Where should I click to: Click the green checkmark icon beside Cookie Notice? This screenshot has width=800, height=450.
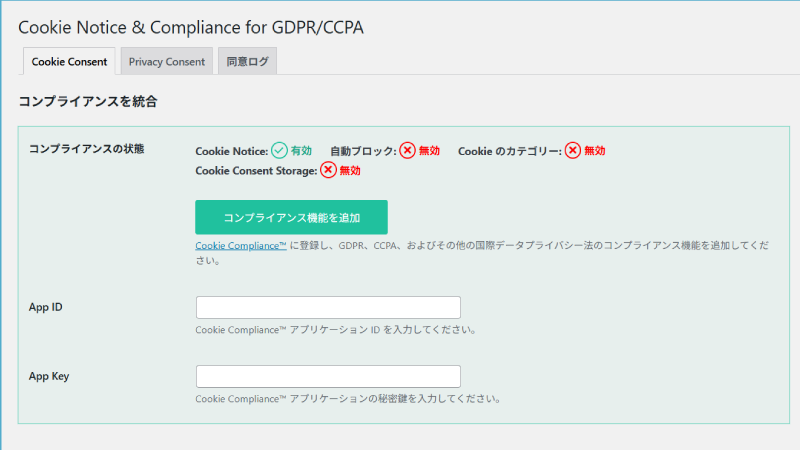point(279,150)
